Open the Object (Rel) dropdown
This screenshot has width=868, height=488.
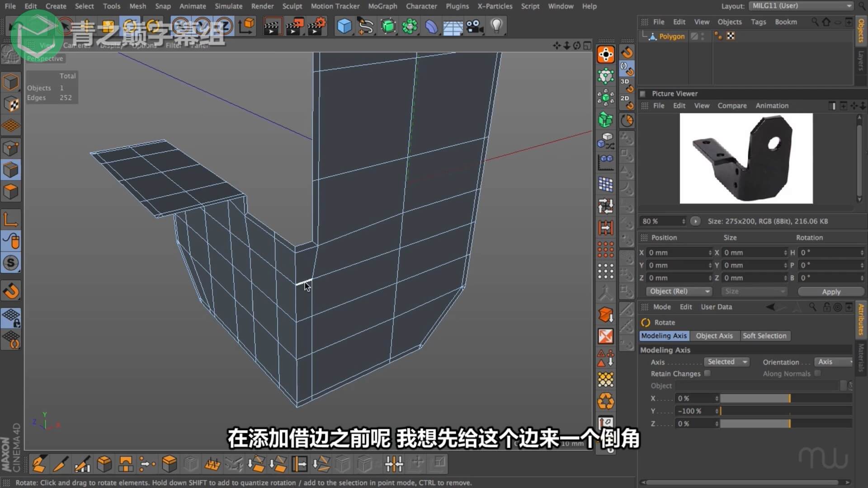(x=679, y=291)
